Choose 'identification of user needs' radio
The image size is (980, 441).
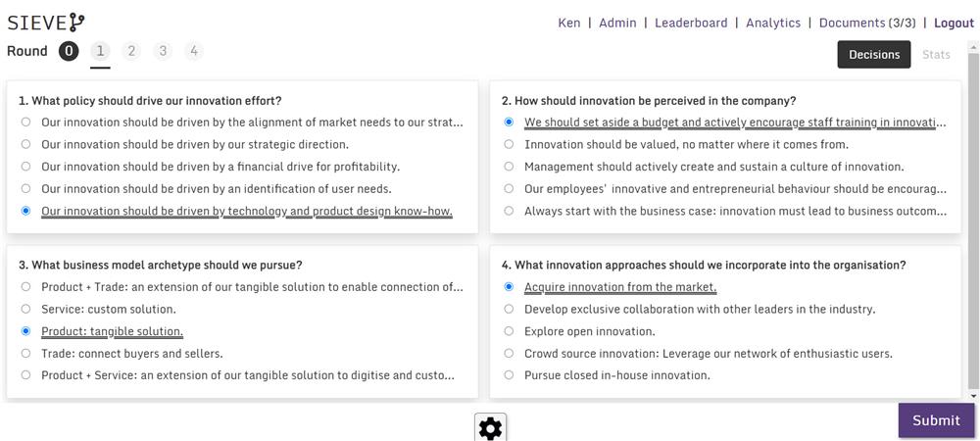pyautogui.click(x=25, y=188)
